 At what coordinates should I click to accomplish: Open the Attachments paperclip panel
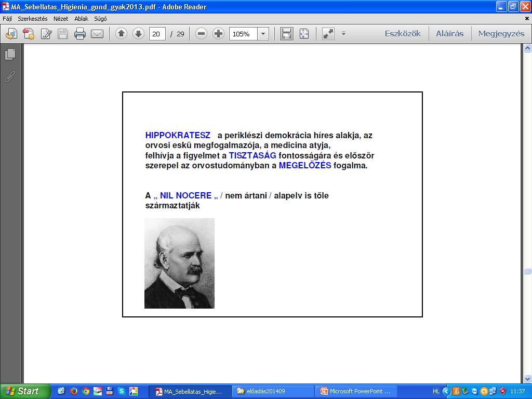coord(10,76)
